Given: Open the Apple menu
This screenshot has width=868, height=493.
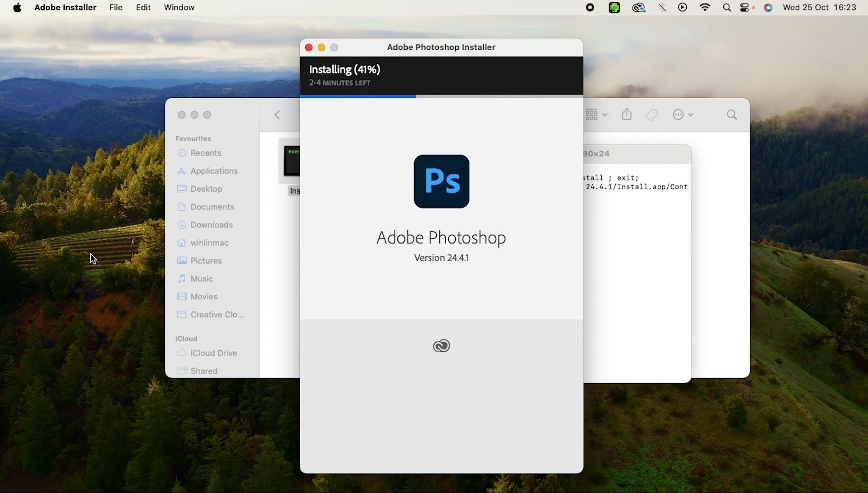Looking at the screenshot, I should (x=17, y=7).
